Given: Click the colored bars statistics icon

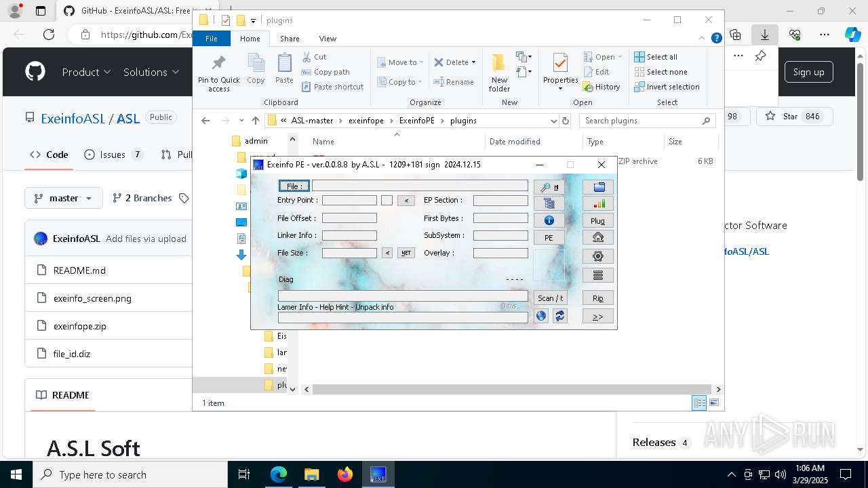Looking at the screenshot, I should [598, 203].
